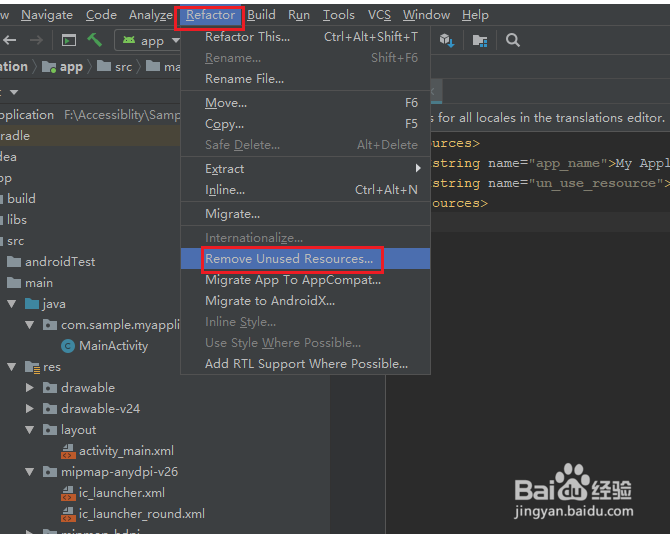Click the Search Everywhere magnifier icon

pos(512,40)
